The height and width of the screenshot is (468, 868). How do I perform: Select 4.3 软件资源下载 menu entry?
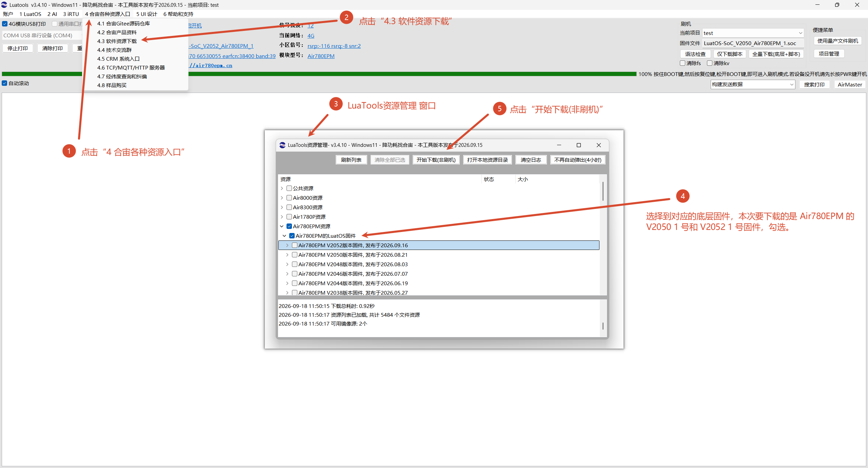[x=117, y=41]
